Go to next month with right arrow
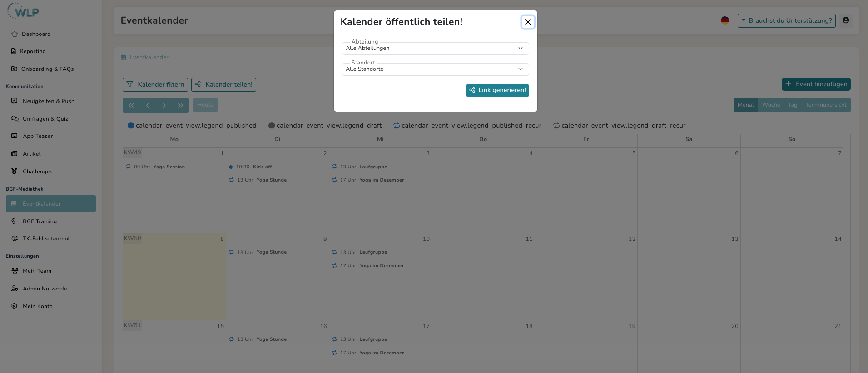868x373 pixels. point(164,105)
